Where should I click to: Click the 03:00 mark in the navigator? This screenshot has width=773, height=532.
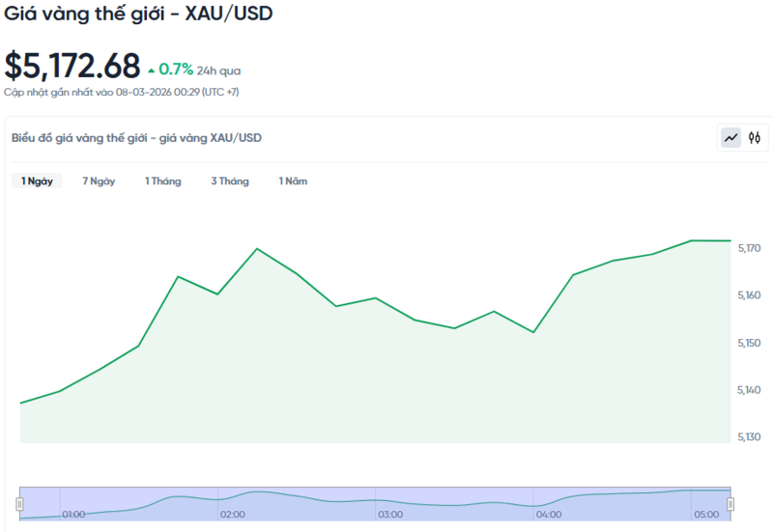tap(390, 515)
